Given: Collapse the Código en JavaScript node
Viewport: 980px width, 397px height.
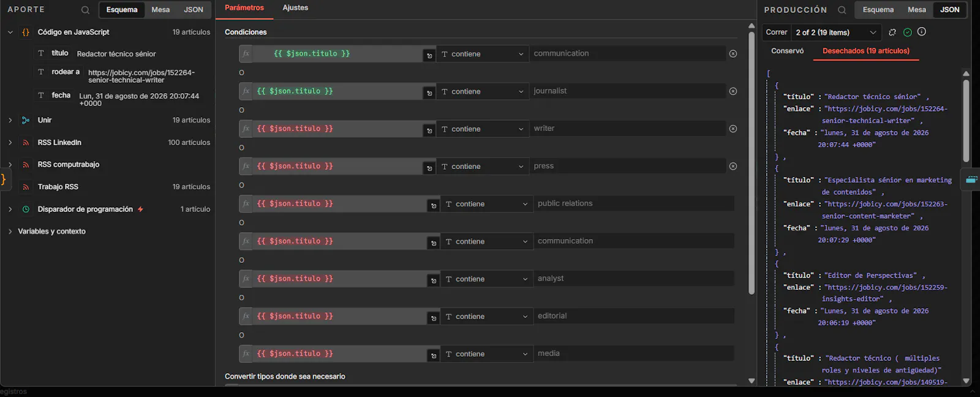Looking at the screenshot, I should [x=10, y=32].
